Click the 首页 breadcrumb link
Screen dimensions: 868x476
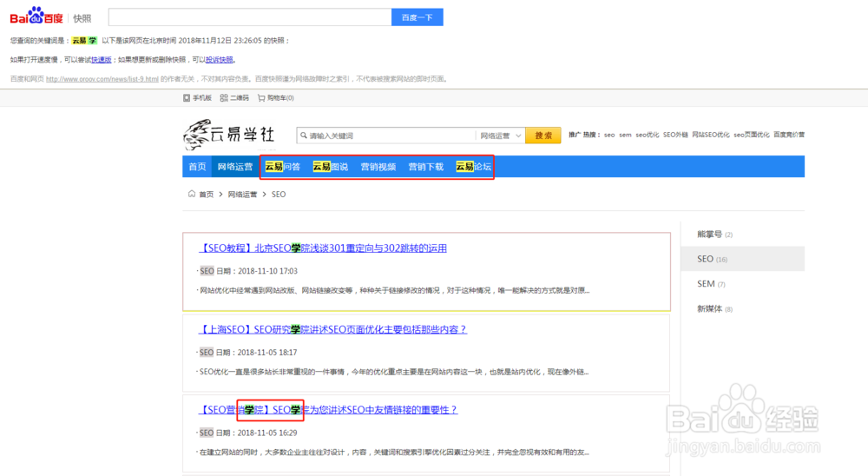pos(207,195)
